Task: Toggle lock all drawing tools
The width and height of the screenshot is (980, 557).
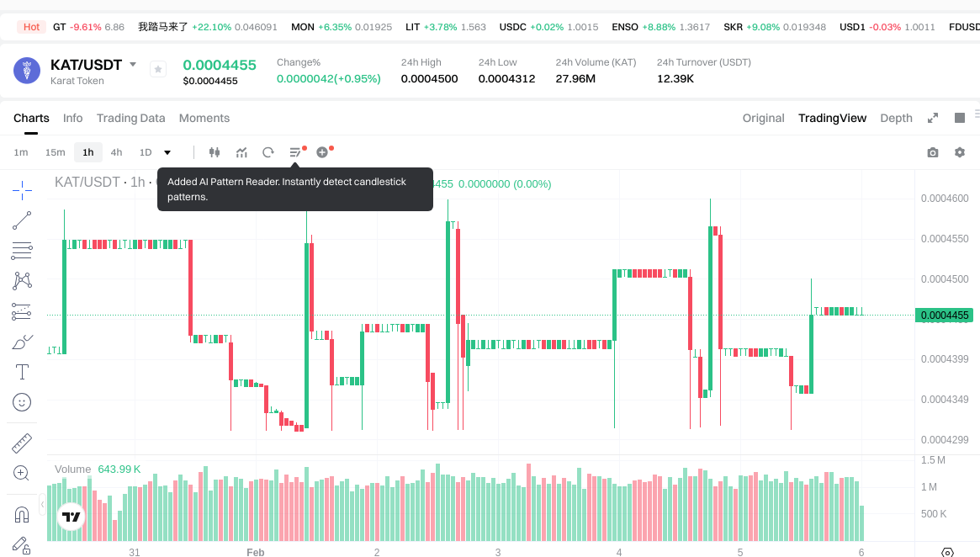Action: [x=22, y=545]
